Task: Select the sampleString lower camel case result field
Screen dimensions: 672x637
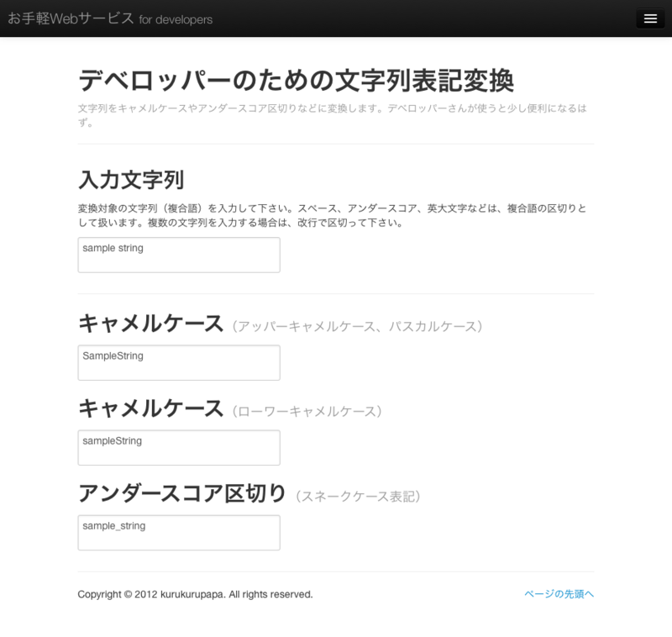Action: [178, 447]
